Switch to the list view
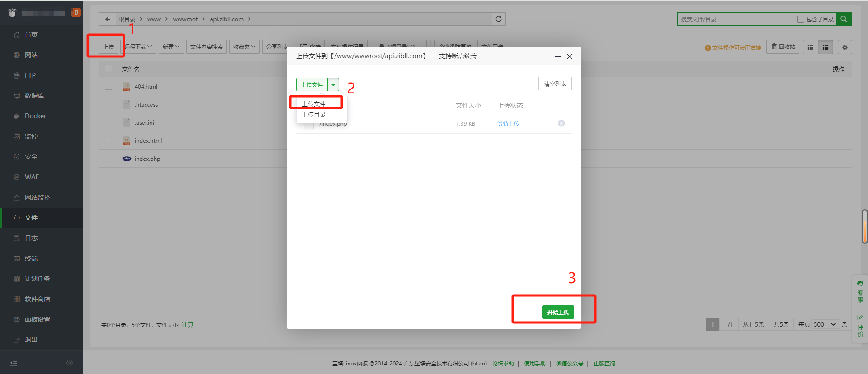 coord(826,47)
